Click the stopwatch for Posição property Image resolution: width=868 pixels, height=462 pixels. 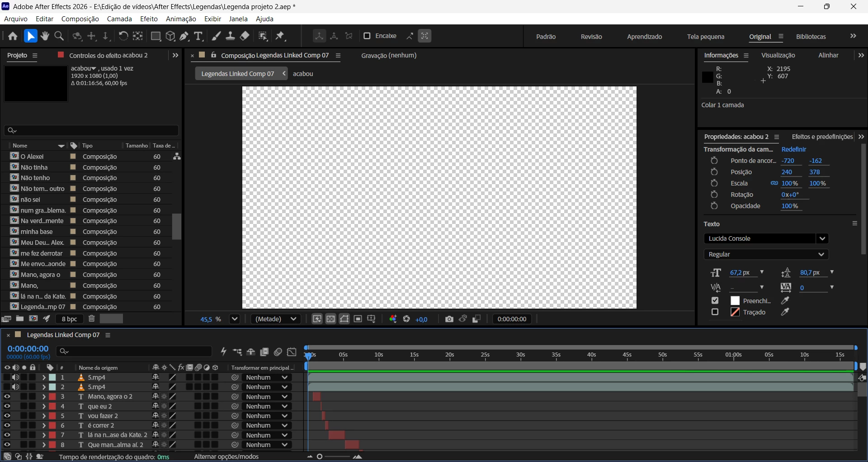tap(714, 172)
